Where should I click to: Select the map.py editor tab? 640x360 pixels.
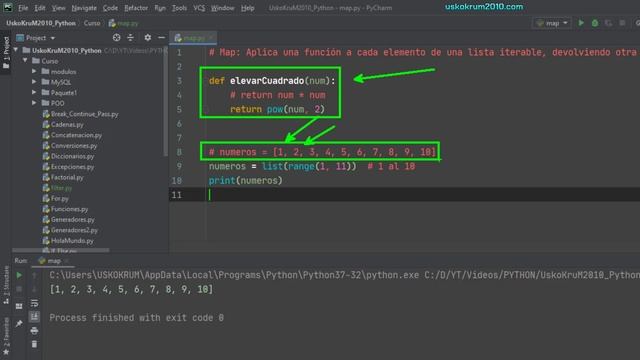(193, 38)
